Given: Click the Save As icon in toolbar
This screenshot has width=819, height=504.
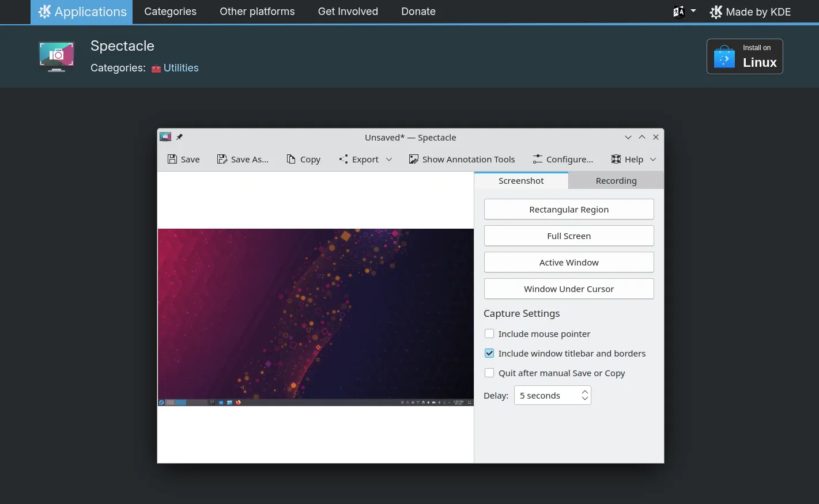Looking at the screenshot, I should pyautogui.click(x=222, y=160).
